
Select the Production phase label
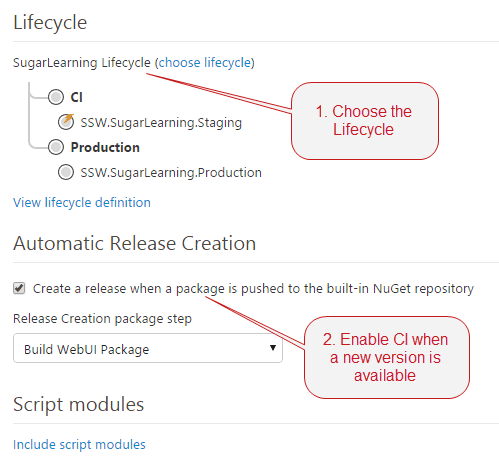point(105,147)
